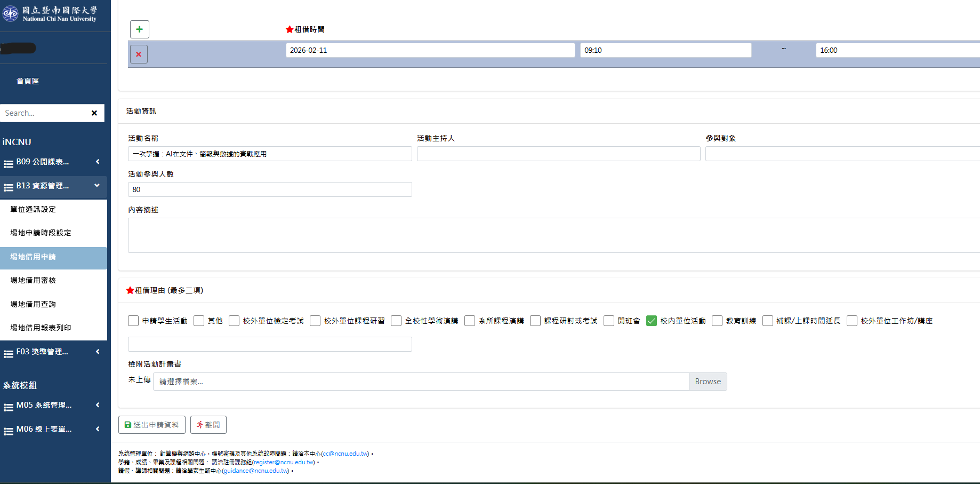Open 場地借用審核 in the sidebar
The height and width of the screenshot is (484, 980).
(x=33, y=280)
